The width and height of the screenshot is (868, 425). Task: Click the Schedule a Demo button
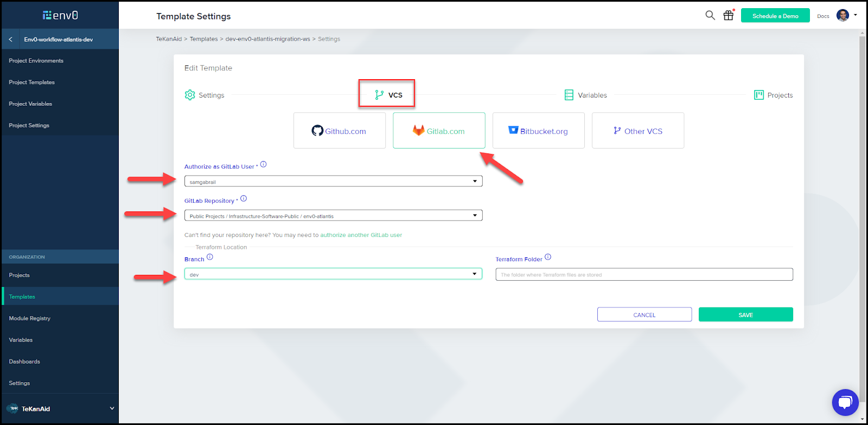[x=775, y=16]
